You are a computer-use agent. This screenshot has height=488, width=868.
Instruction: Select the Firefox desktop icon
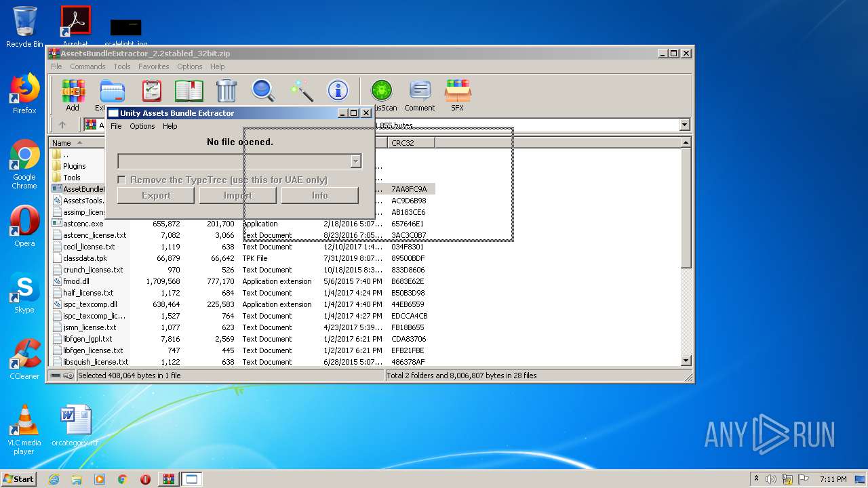(24, 94)
